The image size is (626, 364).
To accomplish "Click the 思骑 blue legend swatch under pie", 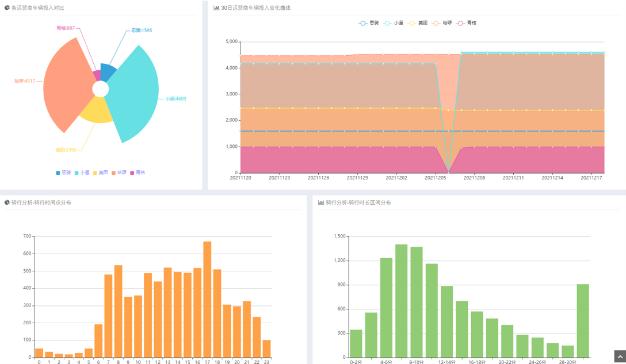I will (58, 173).
